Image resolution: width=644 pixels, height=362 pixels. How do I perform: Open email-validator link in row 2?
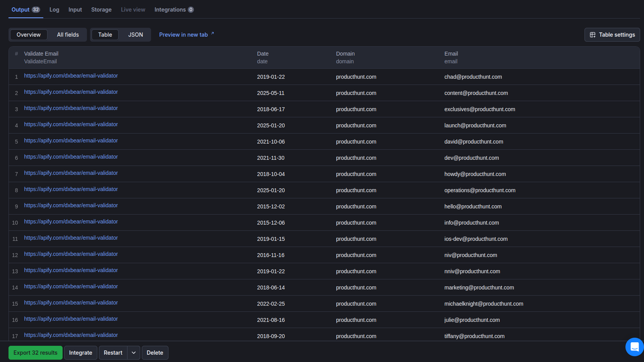tap(71, 92)
